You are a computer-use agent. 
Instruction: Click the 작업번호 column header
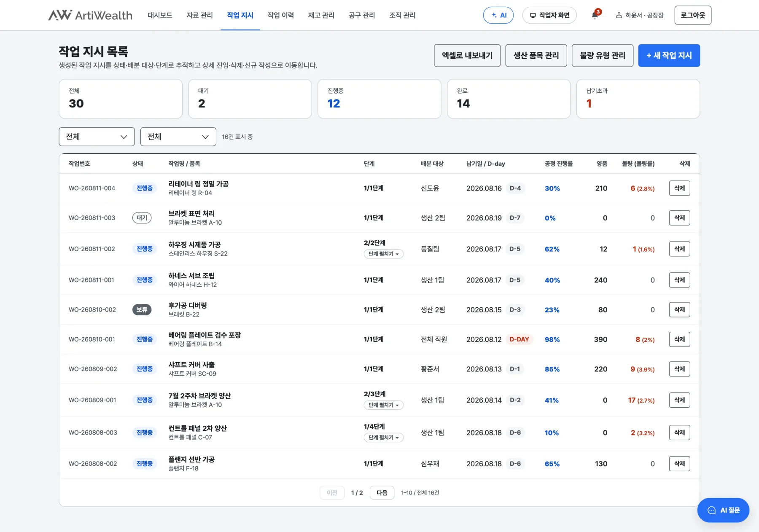tap(79, 164)
